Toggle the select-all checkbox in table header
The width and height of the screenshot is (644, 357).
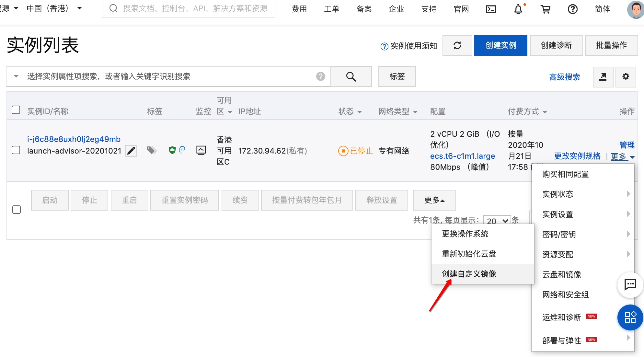[x=16, y=110]
